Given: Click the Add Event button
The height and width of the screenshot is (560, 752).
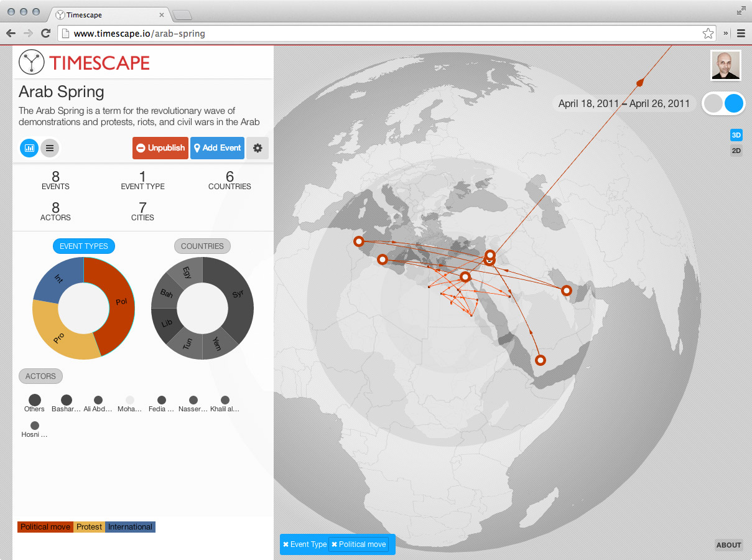Looking at the screenshot, I should [x=217, y=148].
